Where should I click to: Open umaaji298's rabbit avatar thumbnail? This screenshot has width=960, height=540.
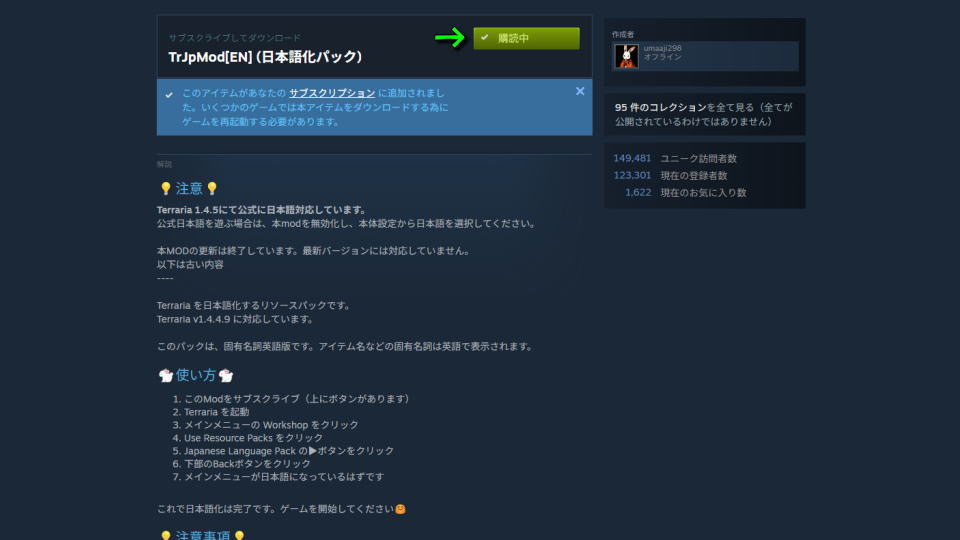626,56
